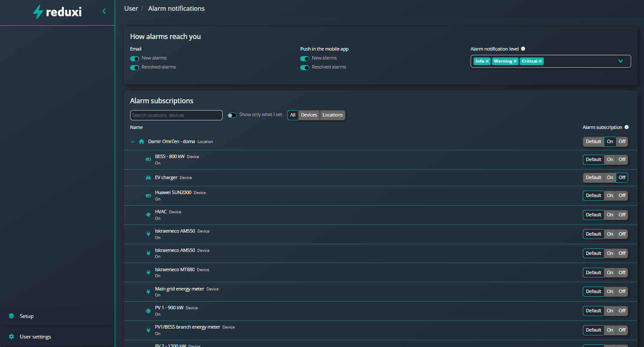The width and height of the screenshot is (644, 347).
Task: Click the HVAC device name
Action: coord(161,212)
